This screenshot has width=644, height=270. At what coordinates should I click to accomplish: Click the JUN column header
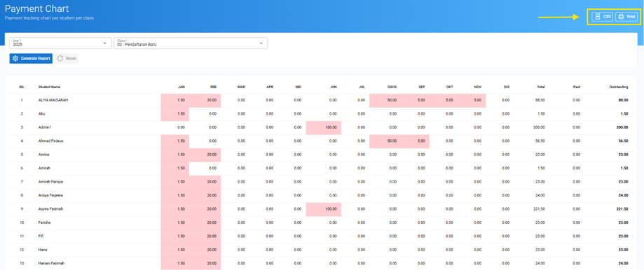(x=333, y=87)
